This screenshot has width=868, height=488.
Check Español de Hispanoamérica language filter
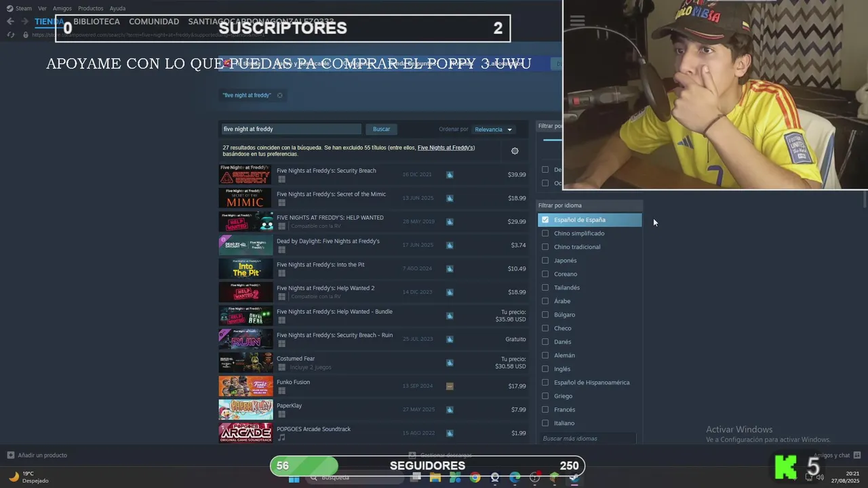[x=545, y=382]
